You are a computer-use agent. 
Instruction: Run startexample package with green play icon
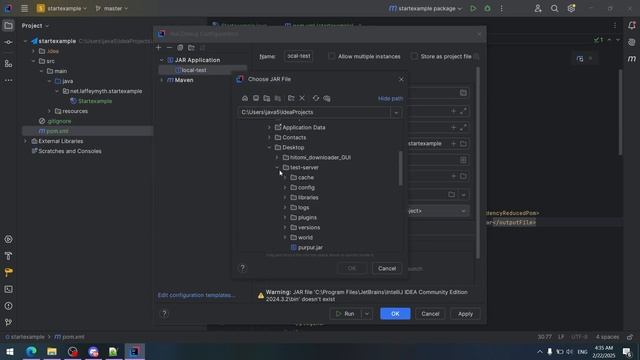pyautogui.click(x=473, y=9)
